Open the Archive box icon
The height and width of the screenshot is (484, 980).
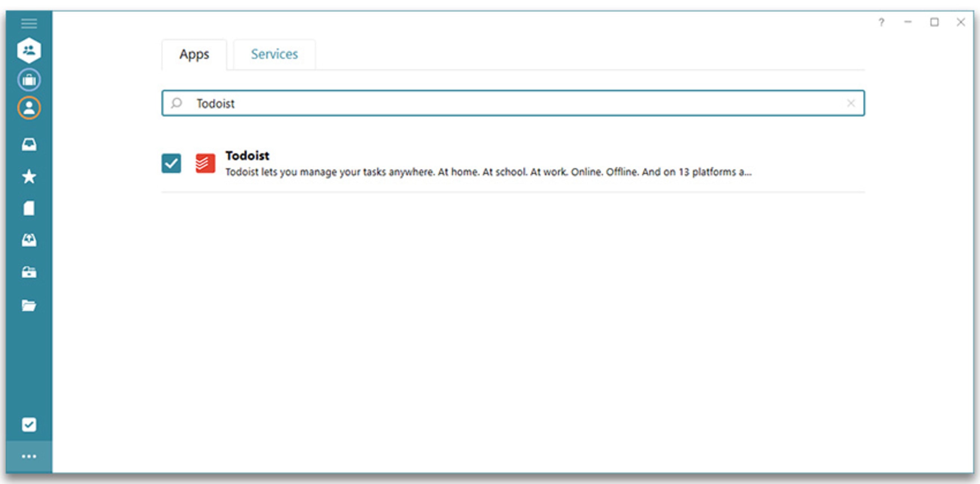(x=29, y=272)
